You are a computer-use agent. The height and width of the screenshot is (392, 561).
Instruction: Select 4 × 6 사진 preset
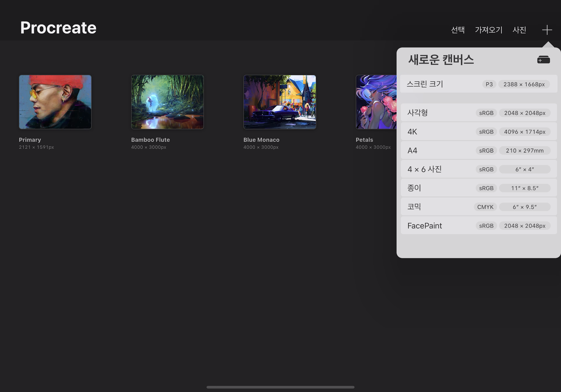pos(478,169)
